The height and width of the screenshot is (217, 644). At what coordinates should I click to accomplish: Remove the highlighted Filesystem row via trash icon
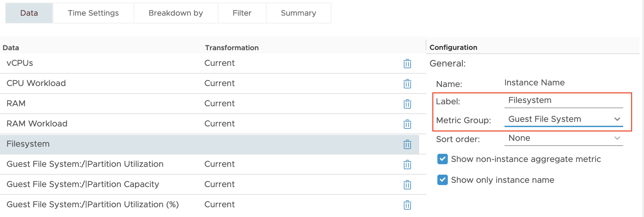(x=407, y=144)
